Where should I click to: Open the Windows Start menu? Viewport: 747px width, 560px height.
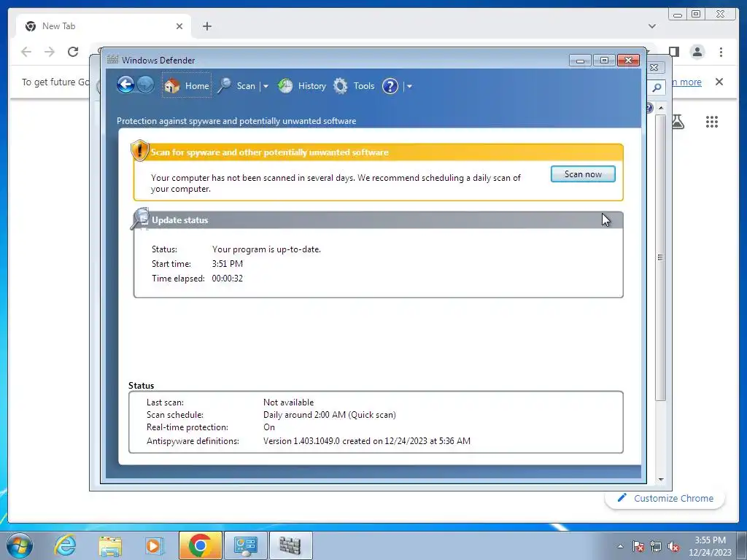point(20,545)
